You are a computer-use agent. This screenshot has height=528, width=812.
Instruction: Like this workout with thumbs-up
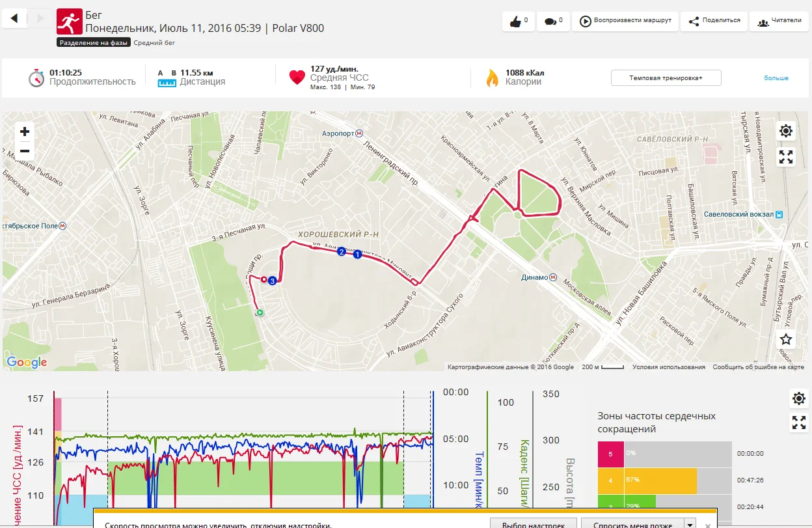coord(518,21)
